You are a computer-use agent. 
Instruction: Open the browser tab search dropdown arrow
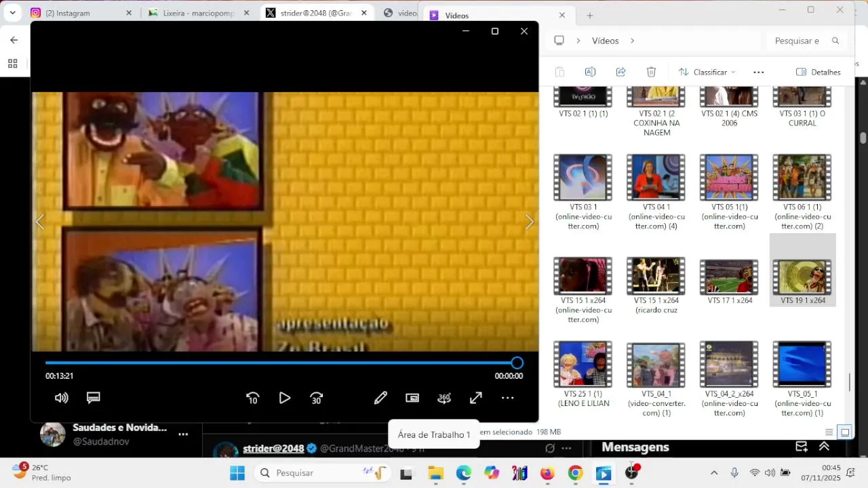[12, 13]
